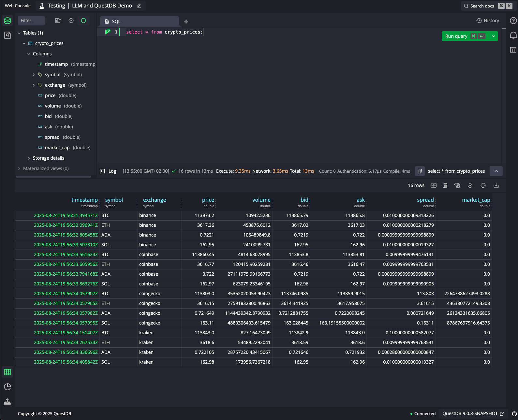This screenshot has height=420, width=518.
Task: Select the ask (double) column in tree
Action: tap(55, 127)
